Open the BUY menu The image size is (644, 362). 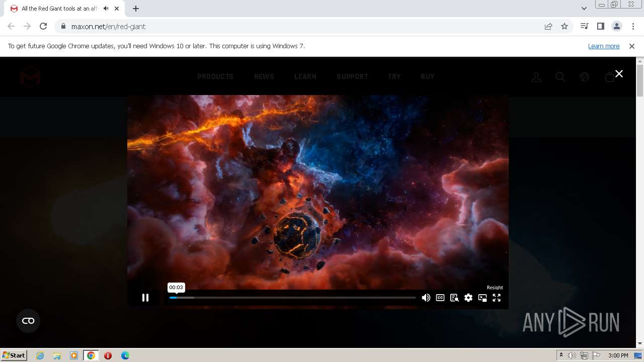click(x=428, y=76)
